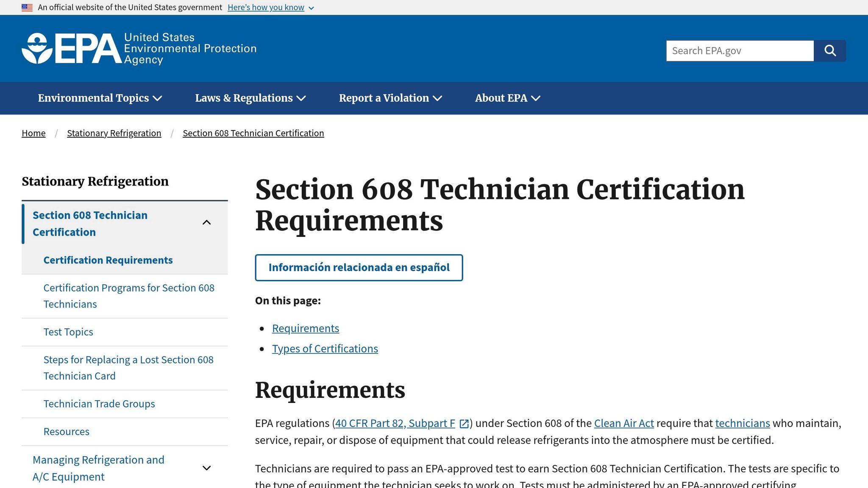The image size is (868, 488).
Task: Expand 'Here's how you know' banner
Action: click(x=271, y=8)
